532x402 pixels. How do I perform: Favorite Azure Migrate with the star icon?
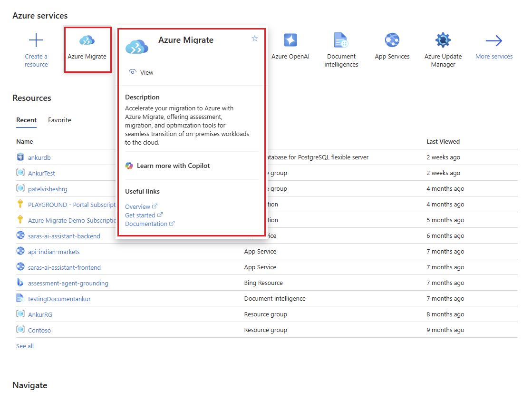[255, 39]
